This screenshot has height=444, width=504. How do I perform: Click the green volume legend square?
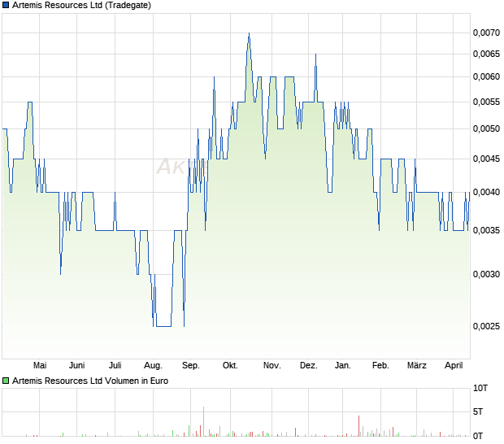coord(6,381)
